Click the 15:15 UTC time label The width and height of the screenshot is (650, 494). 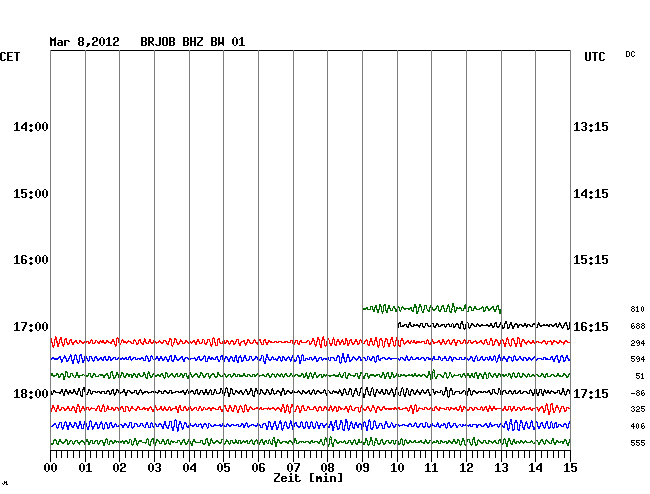point(591,260)
